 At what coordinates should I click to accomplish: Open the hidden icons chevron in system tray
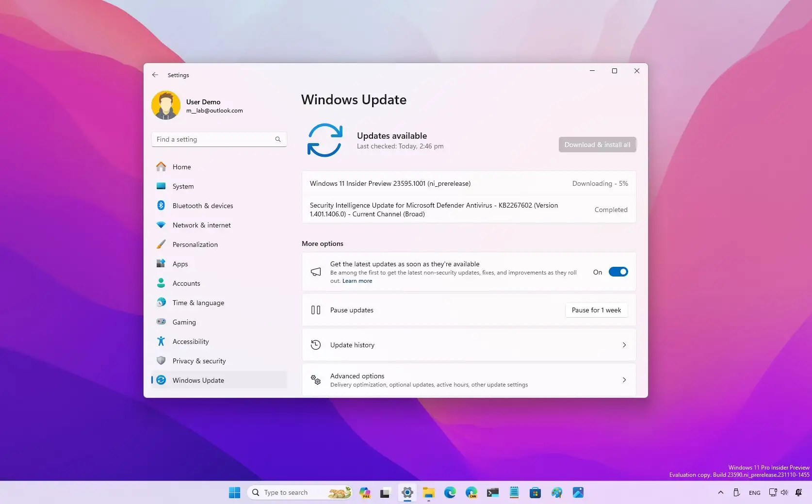click(x=720, y=492)
